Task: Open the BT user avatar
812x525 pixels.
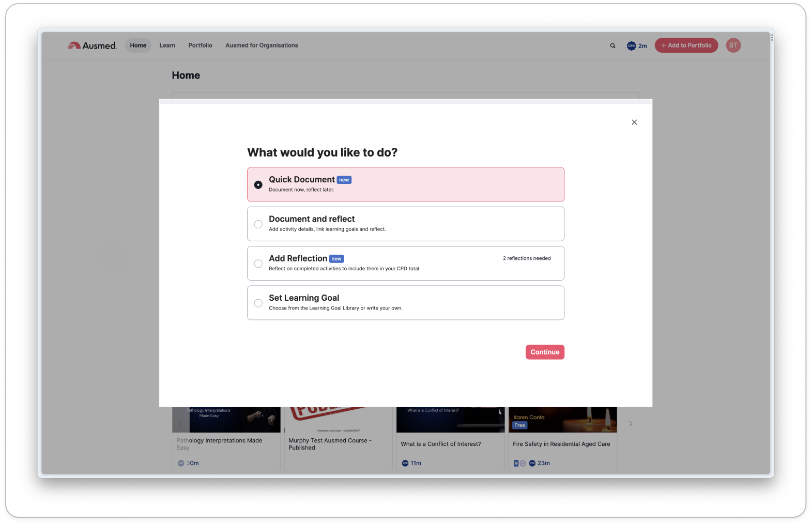Action: coord(733,45)
